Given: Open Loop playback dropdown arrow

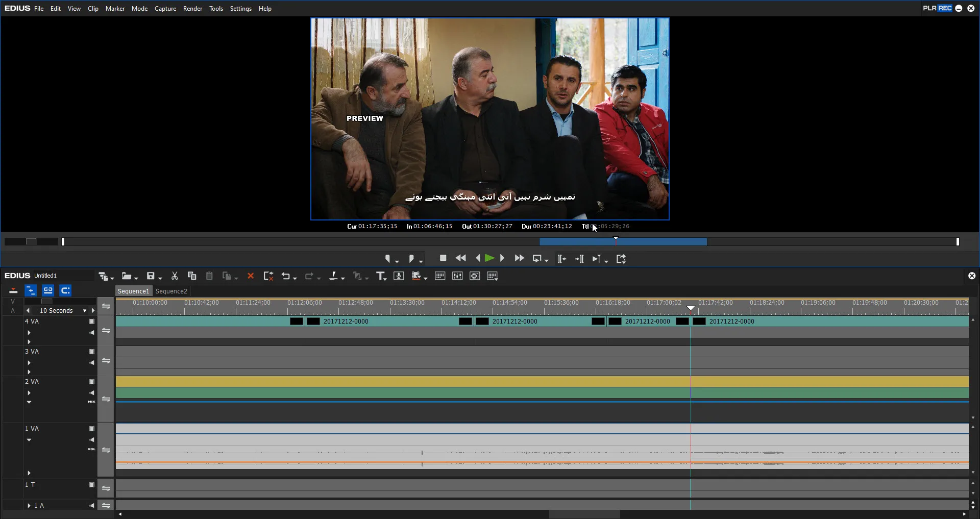Looking at the screenshot, I should 547,261.
